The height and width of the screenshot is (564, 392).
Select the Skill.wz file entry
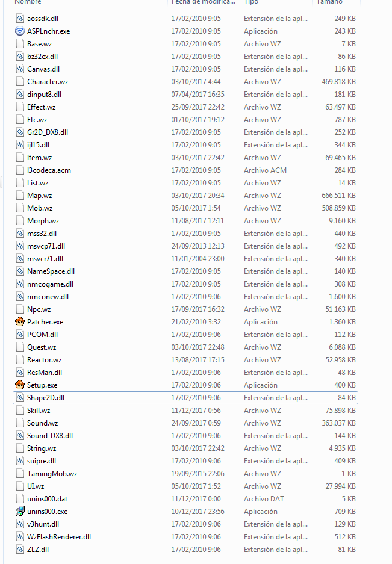(39, 411)
